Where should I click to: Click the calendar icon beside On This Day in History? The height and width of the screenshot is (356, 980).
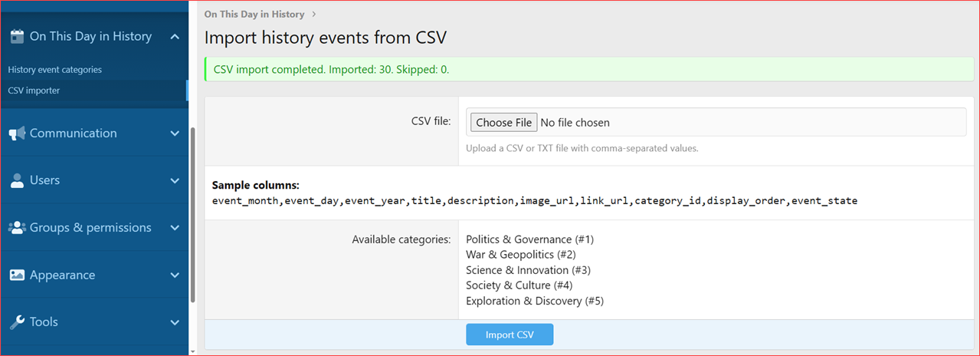[16, 36]
